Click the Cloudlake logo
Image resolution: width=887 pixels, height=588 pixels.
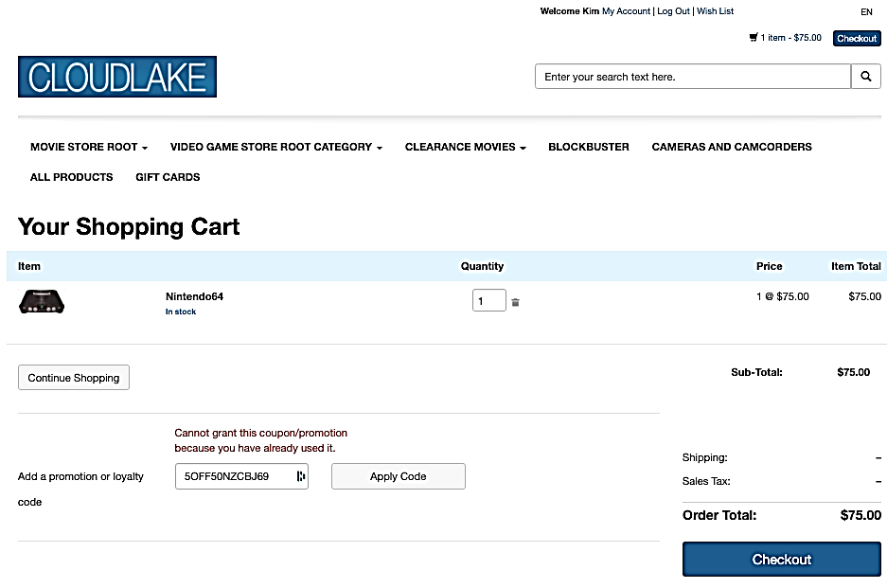tap(117, 77)
